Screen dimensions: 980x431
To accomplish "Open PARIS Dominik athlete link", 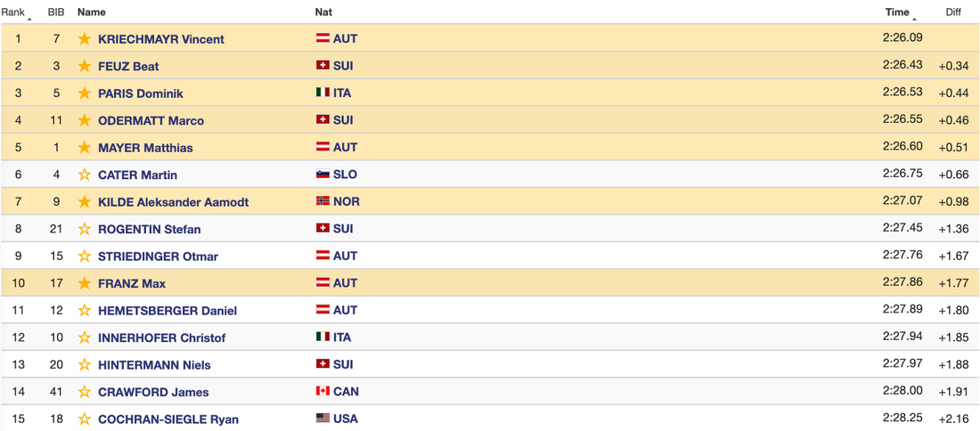I will (x=140, y=94).
